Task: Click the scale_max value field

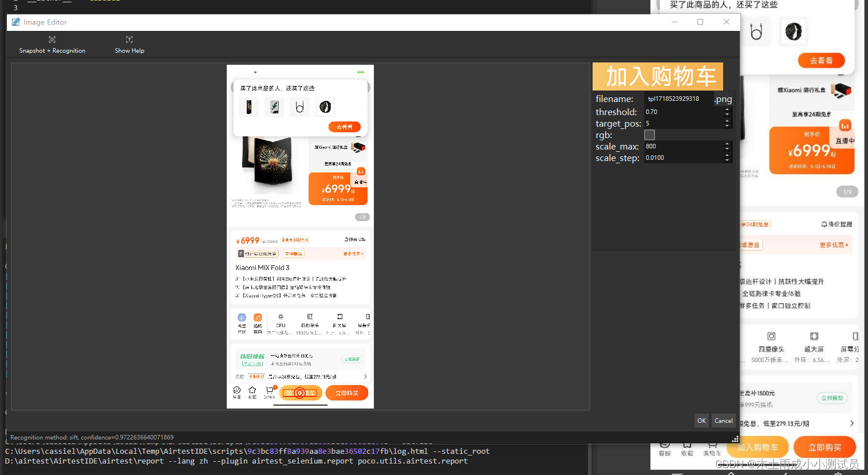Action: click(683, 146)
